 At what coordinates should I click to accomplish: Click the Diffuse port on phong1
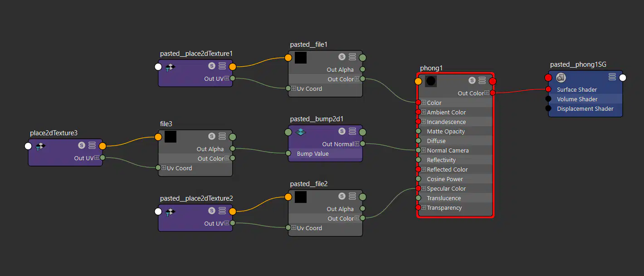click(x=418, y=141)
